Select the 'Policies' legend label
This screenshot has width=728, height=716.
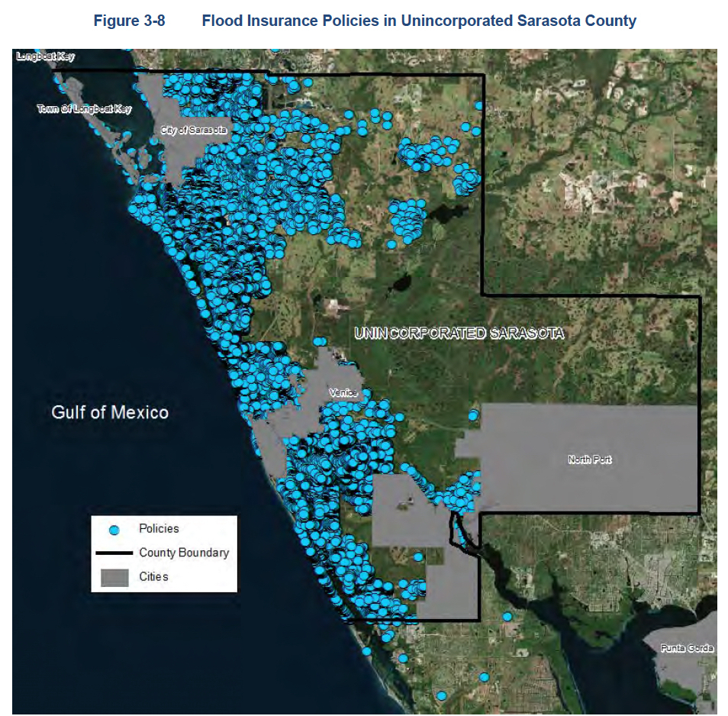pyautogui.click(x=159, y=528)
